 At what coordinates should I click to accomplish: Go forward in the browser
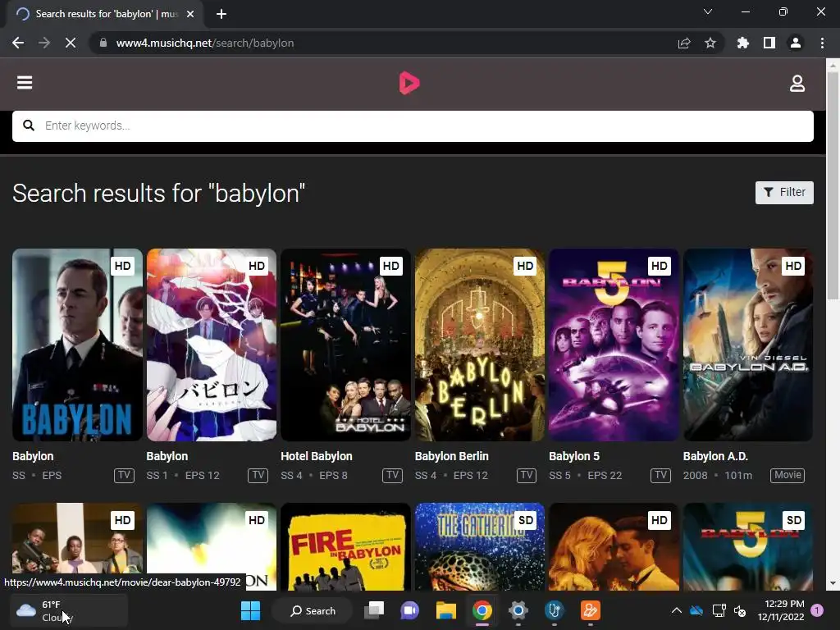pyautogui.click(x=44, y=43)
